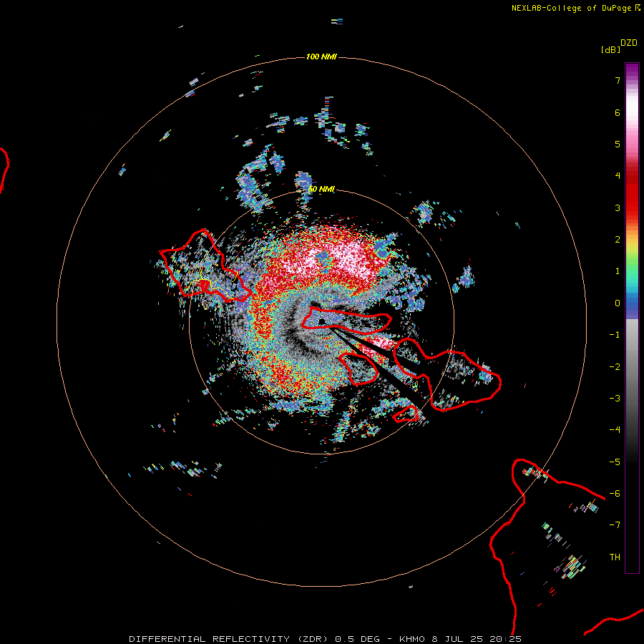Click the [dB] units label
Viewport: 644px width, 644px height.
pos(610,49)
